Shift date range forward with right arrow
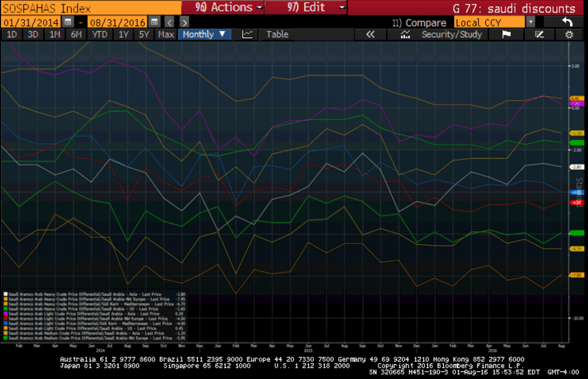This screenshot has height=379, width=588. (184, 22)
